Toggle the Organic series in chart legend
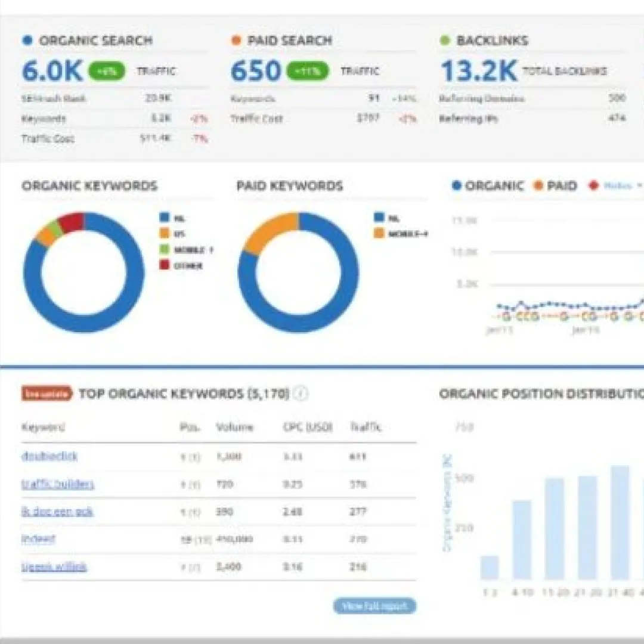This screenshot has width=644, height=644. tap(488, 185)
